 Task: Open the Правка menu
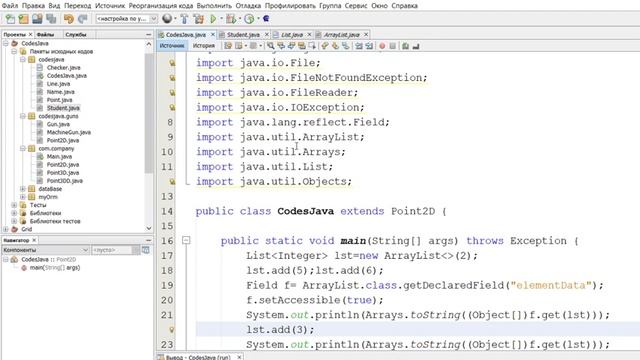(33, 6)
